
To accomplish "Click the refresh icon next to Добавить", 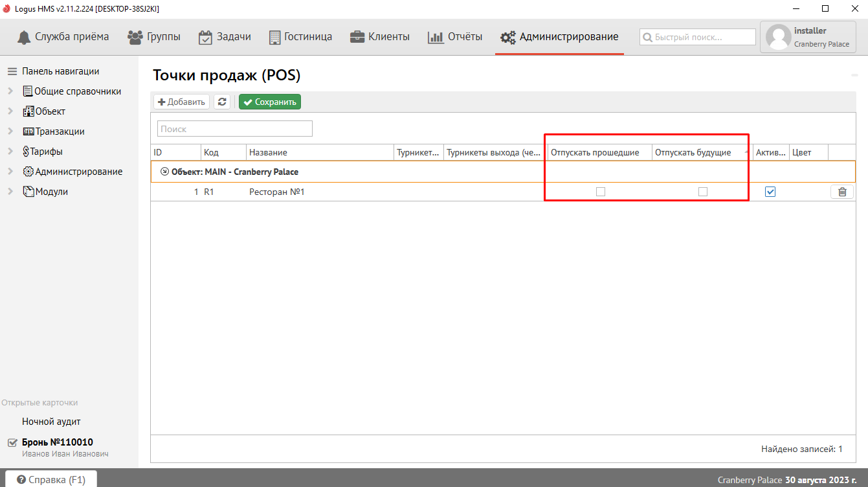I will (x=222, y=102).
